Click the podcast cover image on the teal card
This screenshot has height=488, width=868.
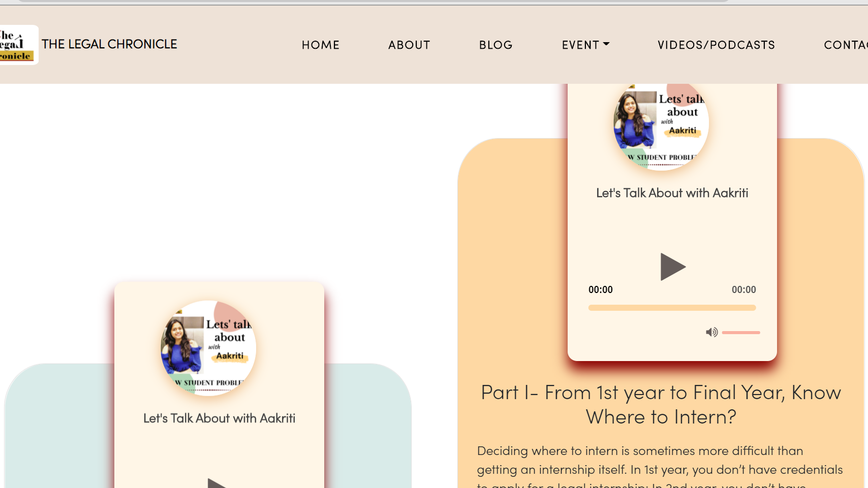pyautogui.click(x=208, y=348)
